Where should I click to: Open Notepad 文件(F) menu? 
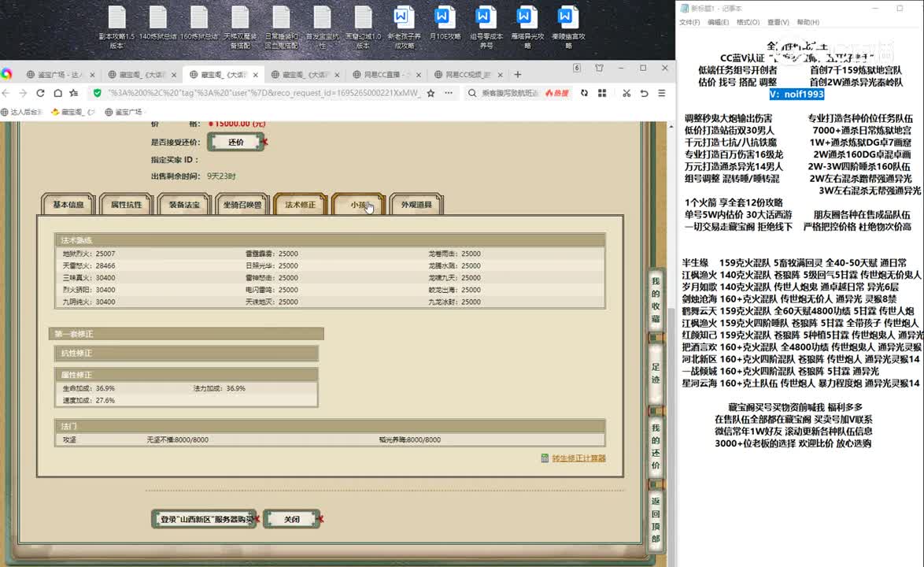(x=689, y=22)
